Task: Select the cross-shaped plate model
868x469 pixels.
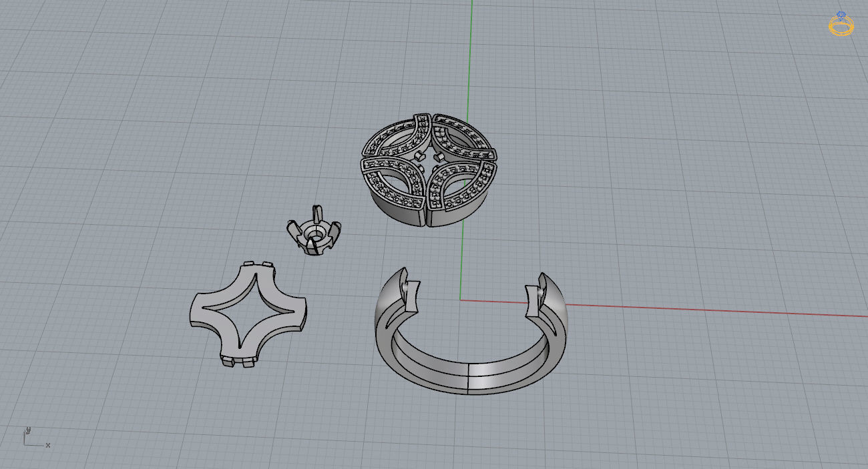Action: (248, 314)
